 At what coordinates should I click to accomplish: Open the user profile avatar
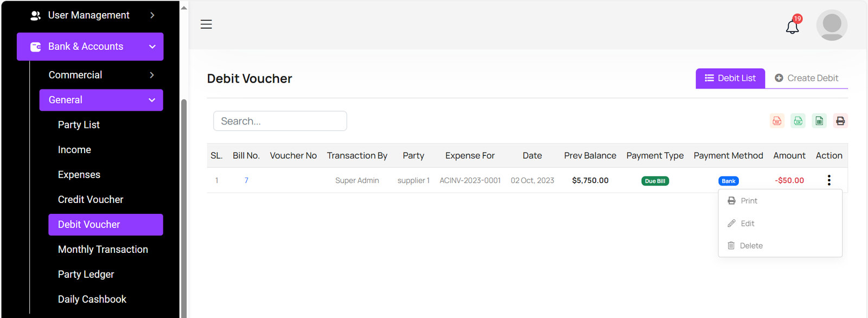[x=832, y=25]
